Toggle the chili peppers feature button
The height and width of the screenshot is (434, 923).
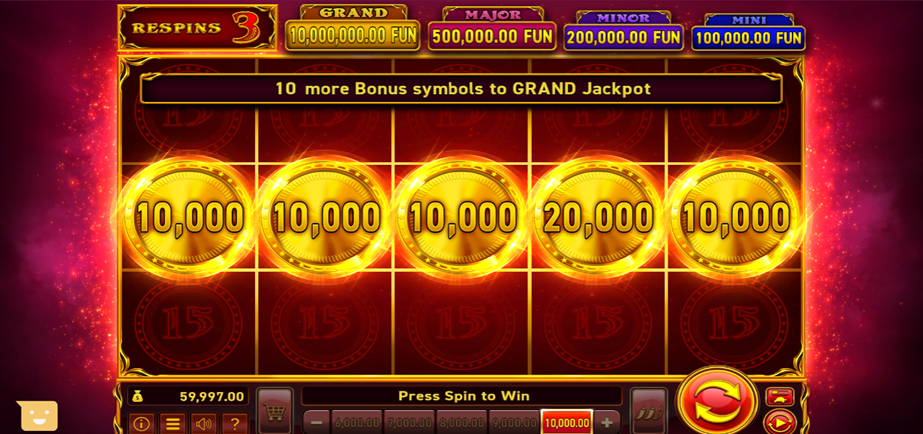(648, 410)
